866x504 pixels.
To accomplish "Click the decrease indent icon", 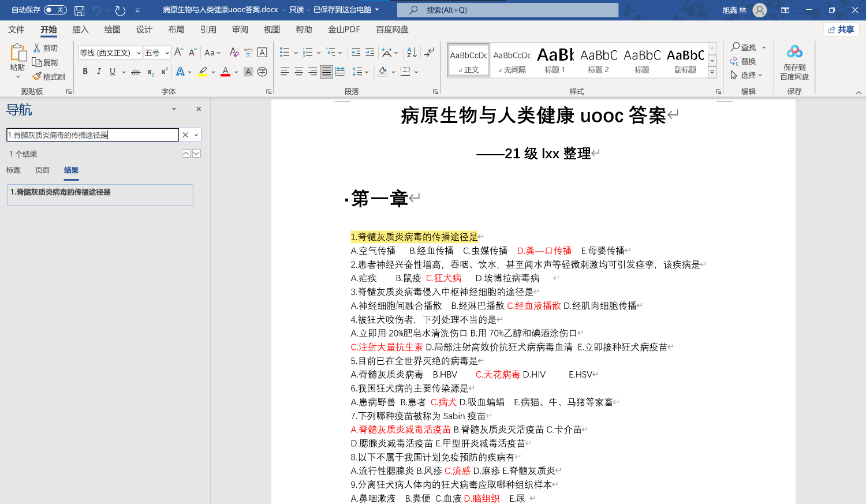I will 356,53.
